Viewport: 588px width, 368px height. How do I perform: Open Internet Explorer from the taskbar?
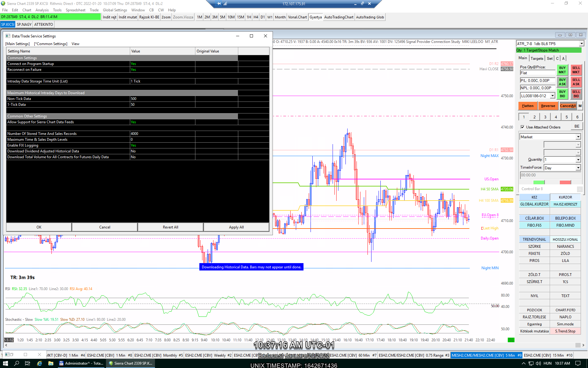(40, 363)
